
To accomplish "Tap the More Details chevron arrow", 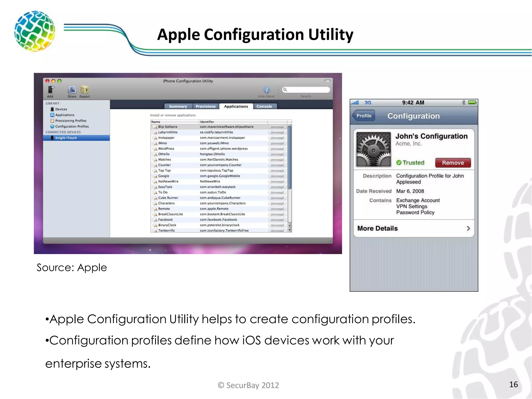I will (x=468, y=228).
